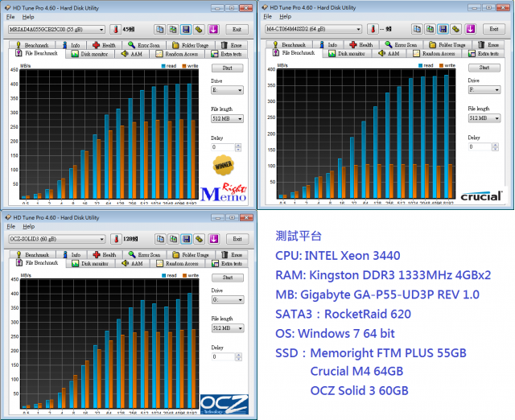
Task: Click Delay value field in OCZ-SOLID3 window
Action: pyautogui.click(x=224, y=356)
